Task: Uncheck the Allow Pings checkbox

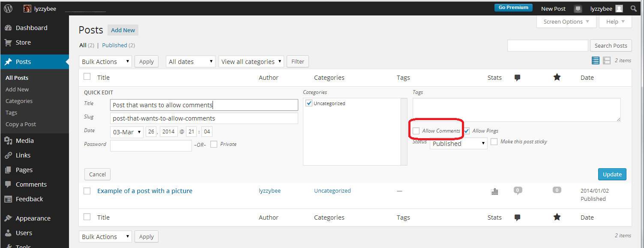Action: tap(467, 131)
